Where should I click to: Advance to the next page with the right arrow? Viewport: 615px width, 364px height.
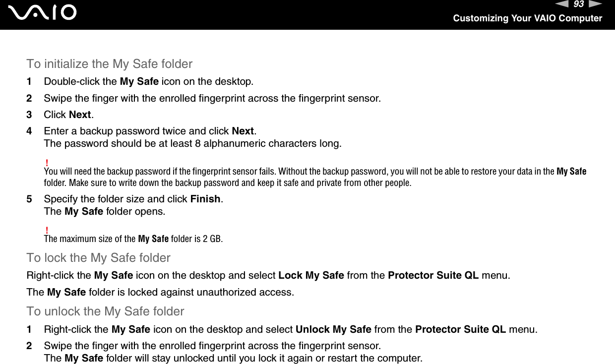(596, 4)
